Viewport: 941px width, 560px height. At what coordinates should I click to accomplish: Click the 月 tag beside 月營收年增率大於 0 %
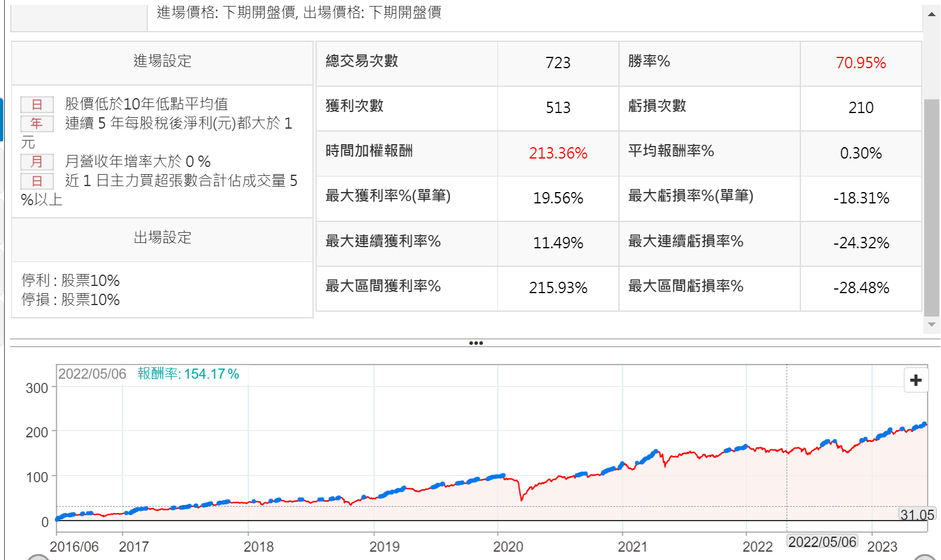pos(37,162)
